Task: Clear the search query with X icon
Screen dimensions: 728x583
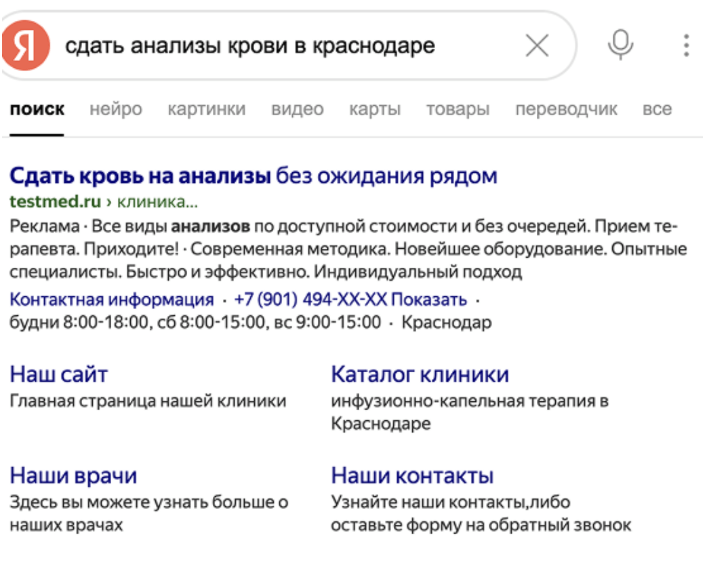Action: pyautogui.click(x=537, y=46)
